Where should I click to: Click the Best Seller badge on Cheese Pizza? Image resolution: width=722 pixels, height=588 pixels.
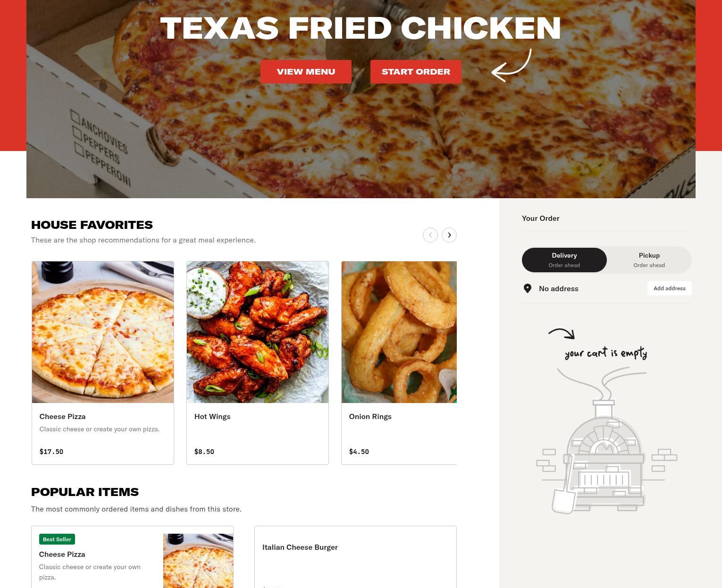(x=57, y=539)
